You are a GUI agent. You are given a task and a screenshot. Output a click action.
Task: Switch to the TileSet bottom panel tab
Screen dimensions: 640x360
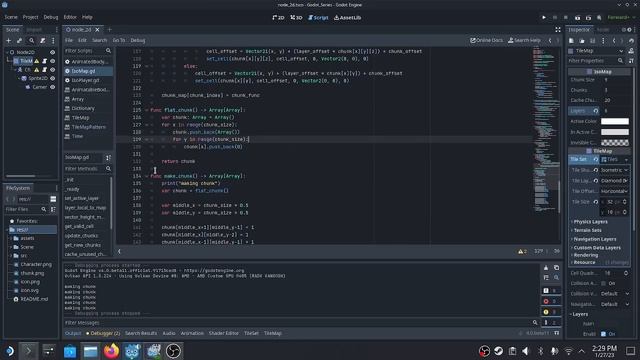pyautogui.click(x=251, y=333)
